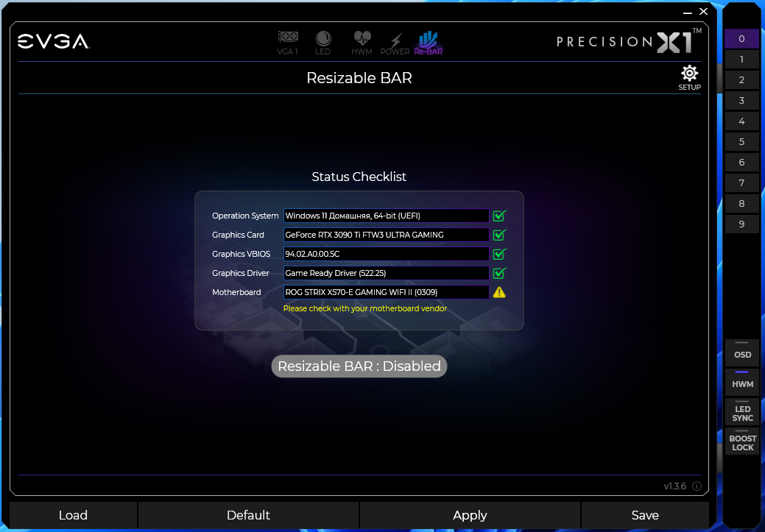This screenshot has width=765, height=532.
Task: Click the 'Status Checklist' heading
Action: pyautogui.click(x=359, y=177)
